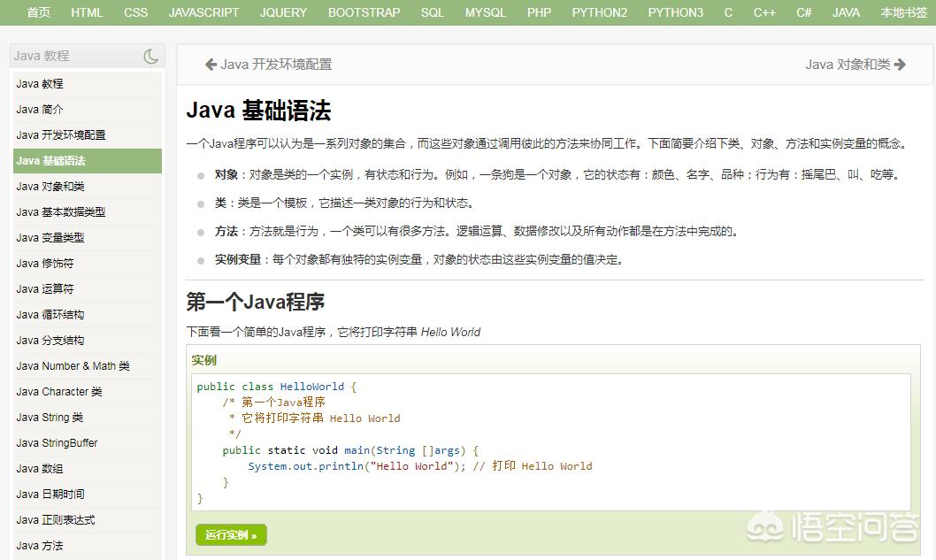Select Java 修饰符 in the sidebar

coord(88,264)
